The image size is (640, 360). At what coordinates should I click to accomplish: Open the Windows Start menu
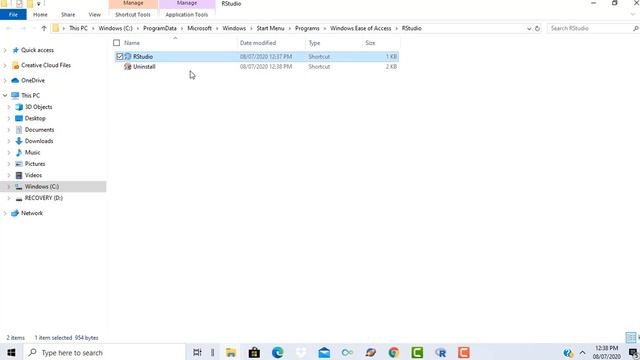11,352
